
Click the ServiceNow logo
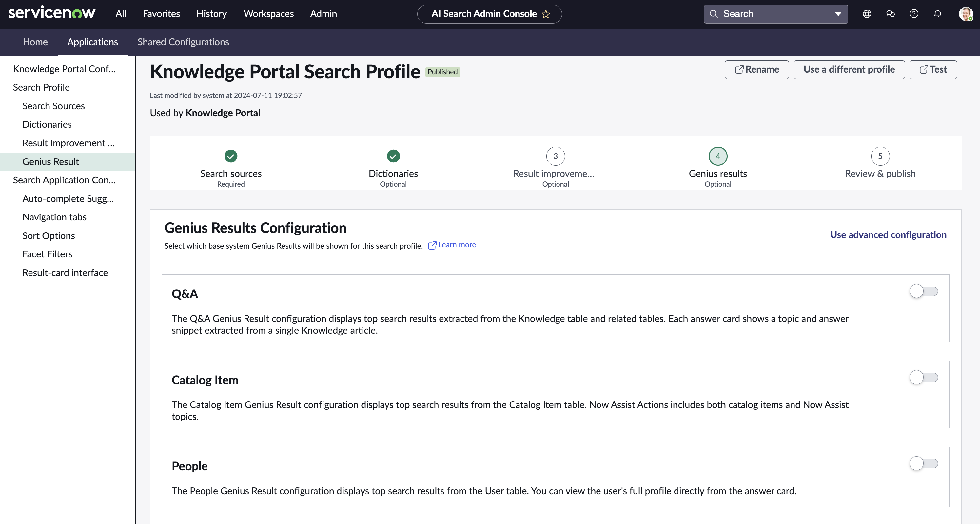tap(52, 13)
